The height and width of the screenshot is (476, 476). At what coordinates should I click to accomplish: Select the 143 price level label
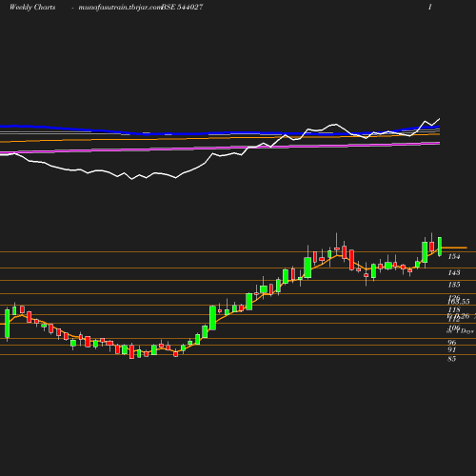[454, 272]
